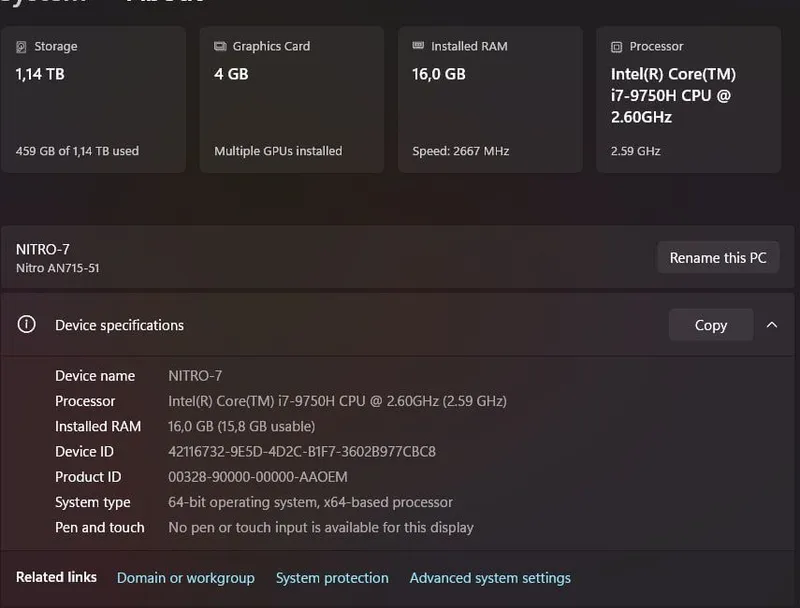Click the Processor chip icon
Screen dimensions: 800x608
click(616, 47)
